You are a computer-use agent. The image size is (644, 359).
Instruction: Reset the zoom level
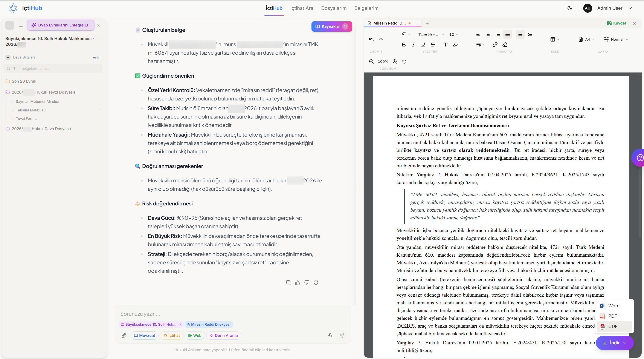(404, 62)
